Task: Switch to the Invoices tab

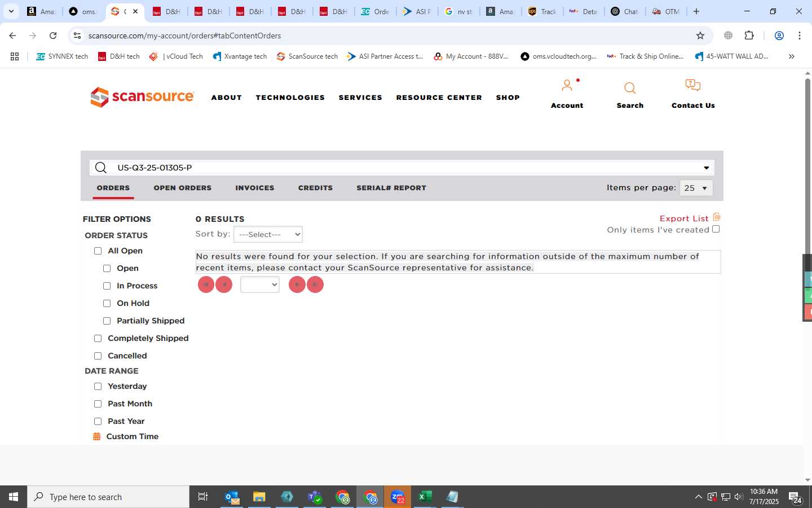Action: point(255,188)
